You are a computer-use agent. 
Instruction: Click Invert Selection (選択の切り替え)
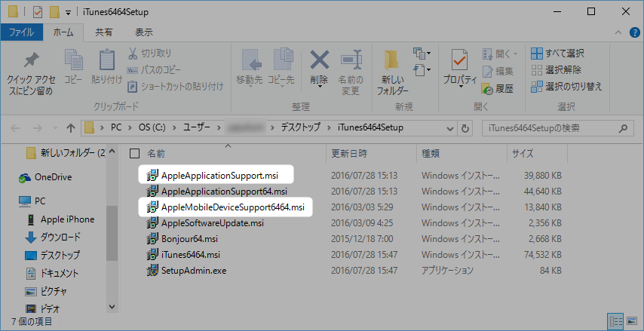click(x=566, y=86)
